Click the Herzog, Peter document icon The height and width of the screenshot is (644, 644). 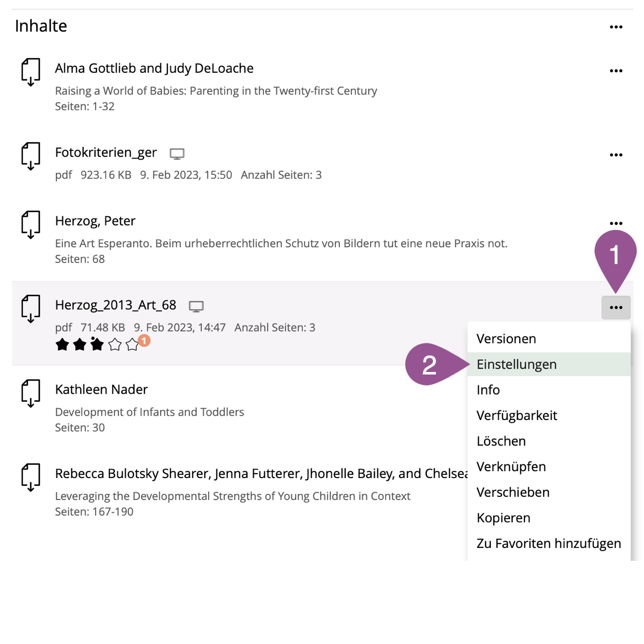pyautogui.click(x=31, y=224)
